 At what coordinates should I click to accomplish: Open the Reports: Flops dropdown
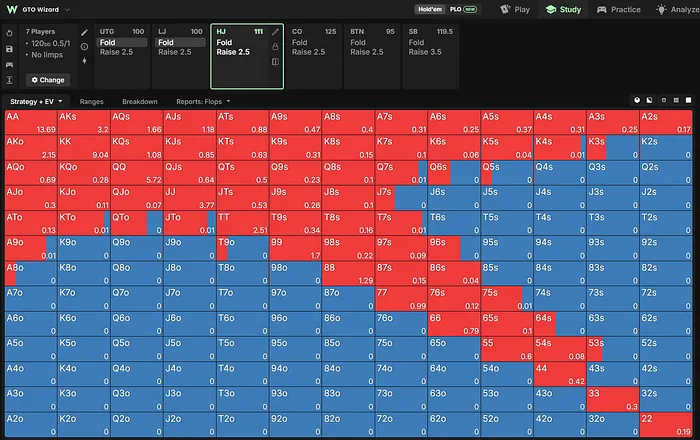click(203, 102)
